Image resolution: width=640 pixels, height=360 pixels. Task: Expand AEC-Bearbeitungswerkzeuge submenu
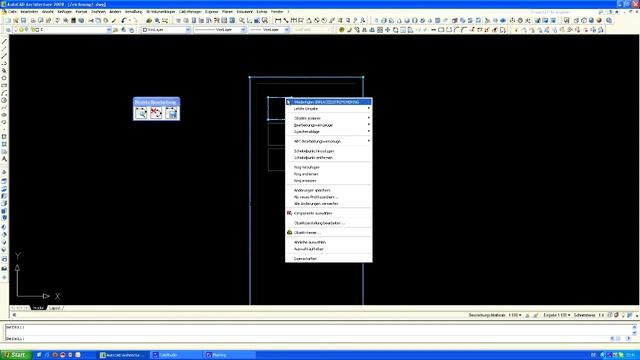(x=329, y=141)
